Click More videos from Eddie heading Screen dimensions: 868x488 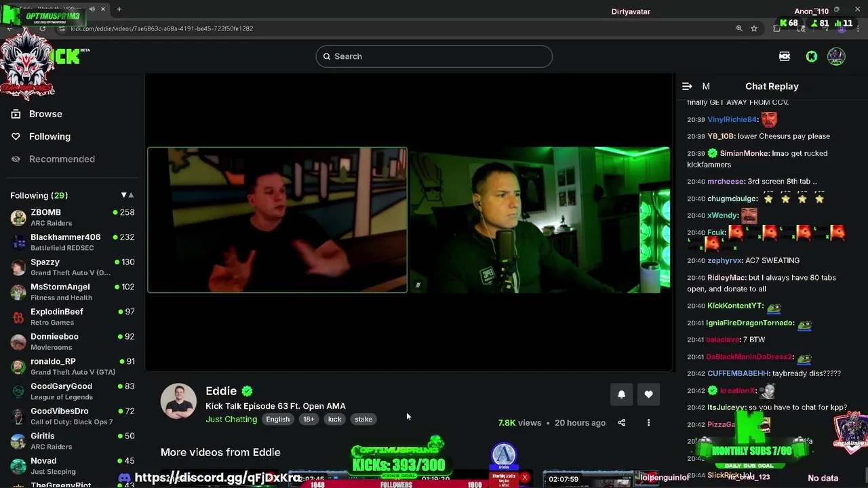220,452
